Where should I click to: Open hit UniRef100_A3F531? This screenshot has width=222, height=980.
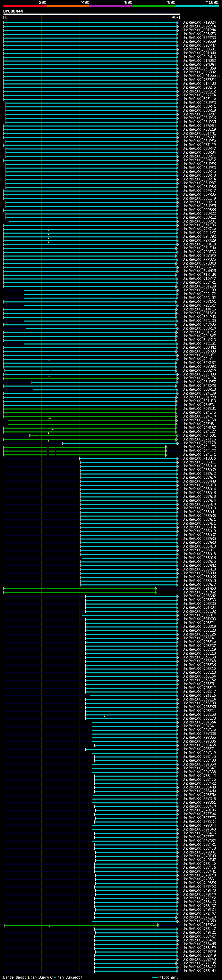[199, 435]
